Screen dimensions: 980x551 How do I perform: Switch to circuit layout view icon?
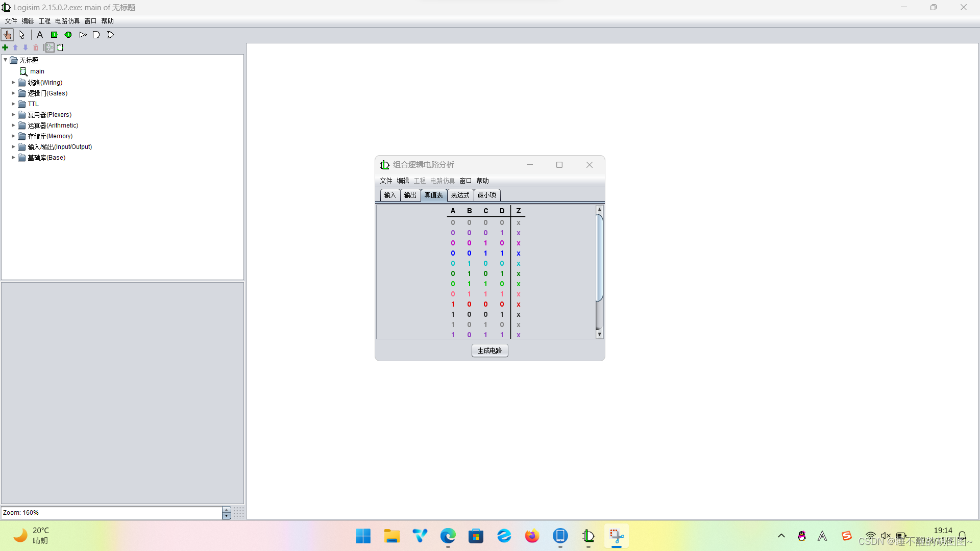pyautogui.click(x=50, y=47)
